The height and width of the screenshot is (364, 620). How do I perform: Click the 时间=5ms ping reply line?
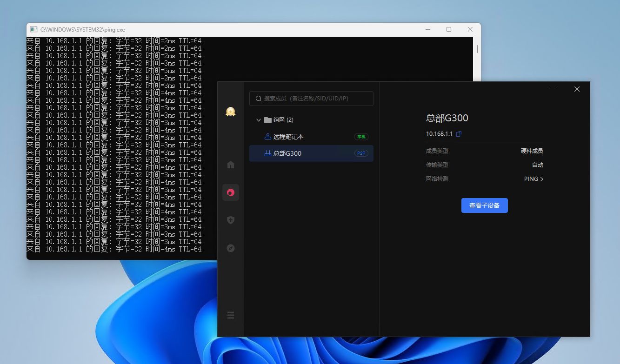(x=114, y=71)
